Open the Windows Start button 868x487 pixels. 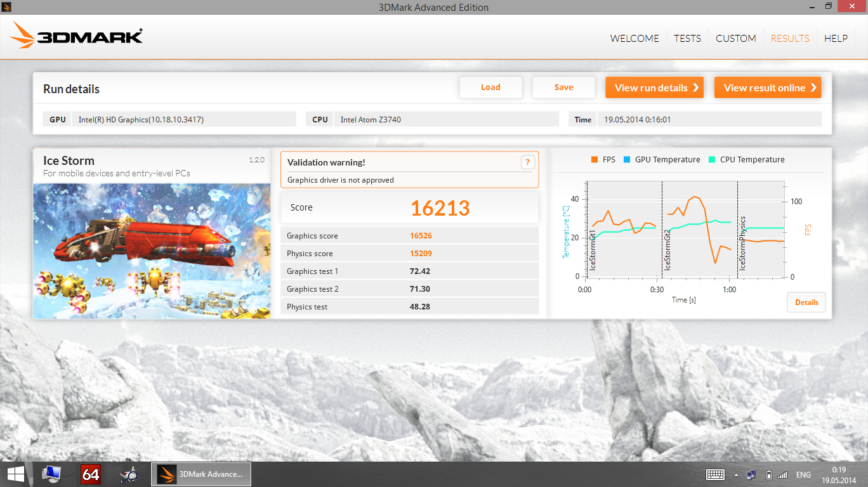tap(16, 474)
